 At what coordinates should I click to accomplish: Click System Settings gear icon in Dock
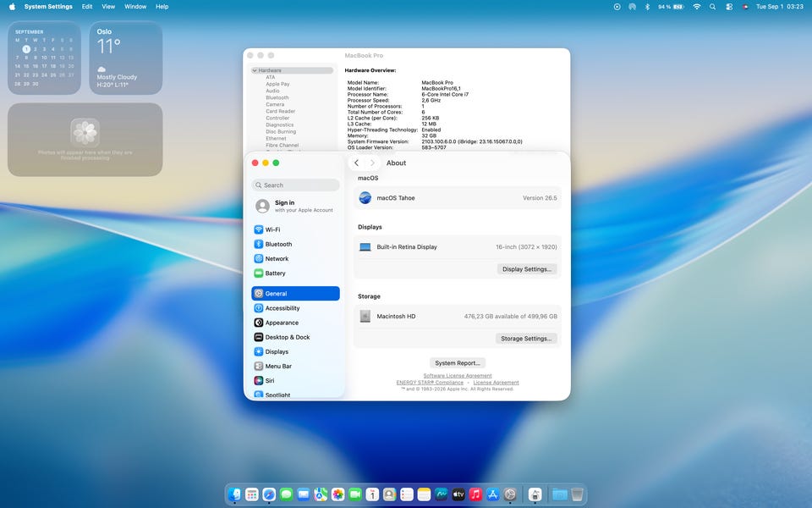tap(510, 494)
